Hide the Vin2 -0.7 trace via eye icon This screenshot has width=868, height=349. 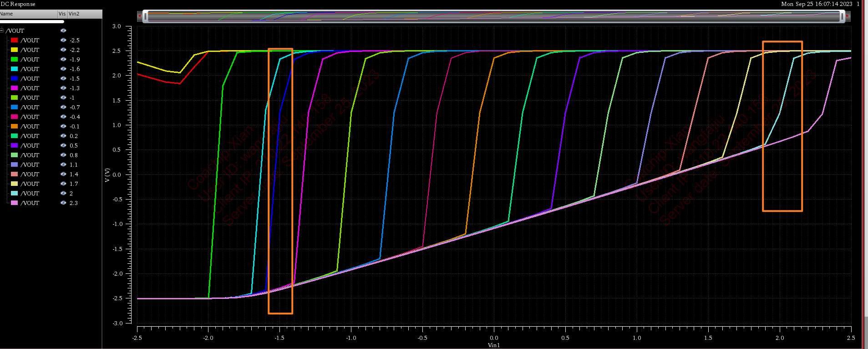pos(63,107)
